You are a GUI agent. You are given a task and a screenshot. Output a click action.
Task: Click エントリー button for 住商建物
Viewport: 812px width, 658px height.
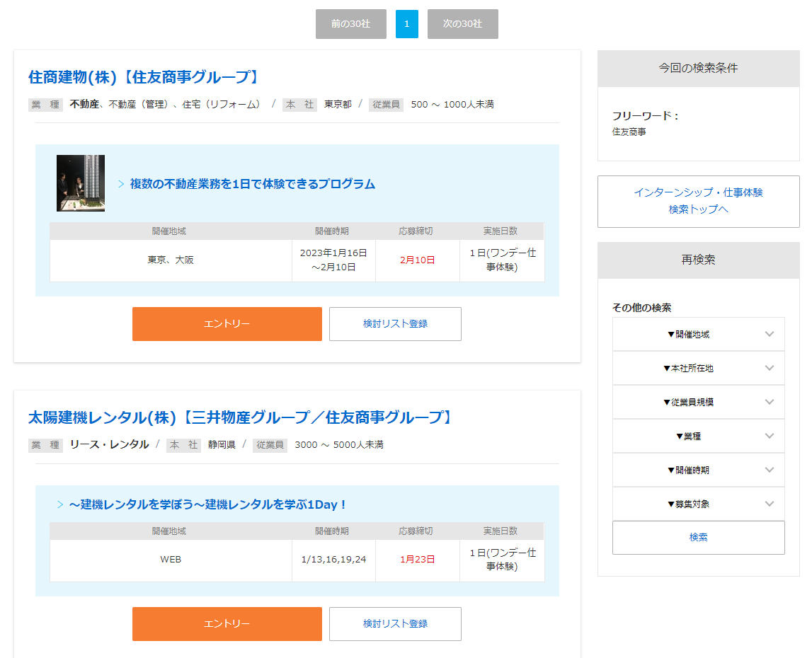click(227, 324)
